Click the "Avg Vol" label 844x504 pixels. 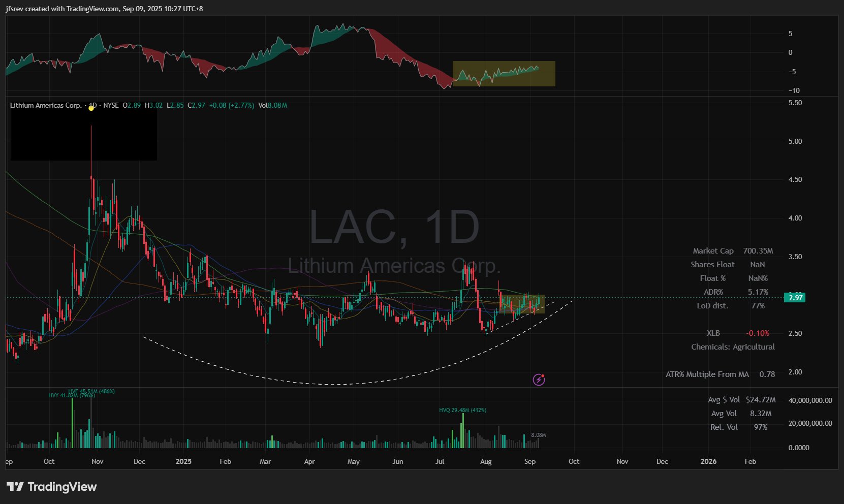coord(724,414)
